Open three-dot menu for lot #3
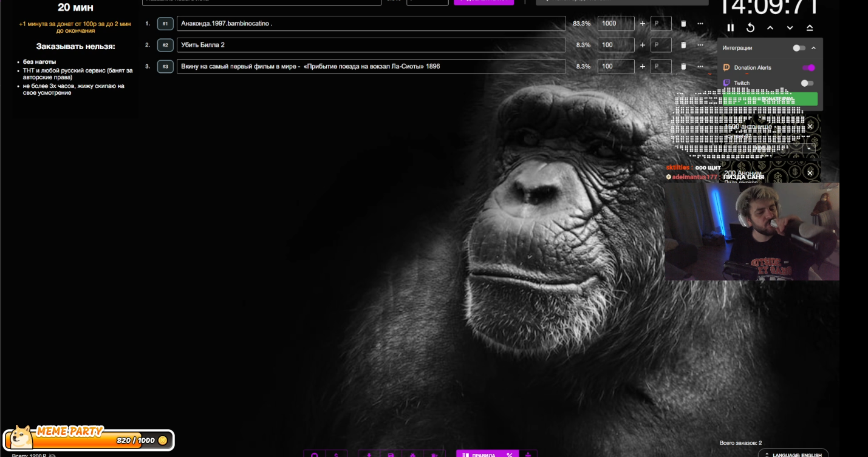Image resolution: width=868 pixels, height=457 pixels. click(x=700, y=66)
